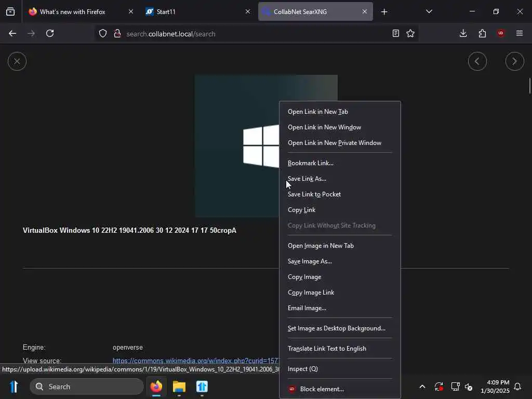Screen dimensions: 532x399
Task: Open Extensions puzzle icon
Action: click(482, 33)
